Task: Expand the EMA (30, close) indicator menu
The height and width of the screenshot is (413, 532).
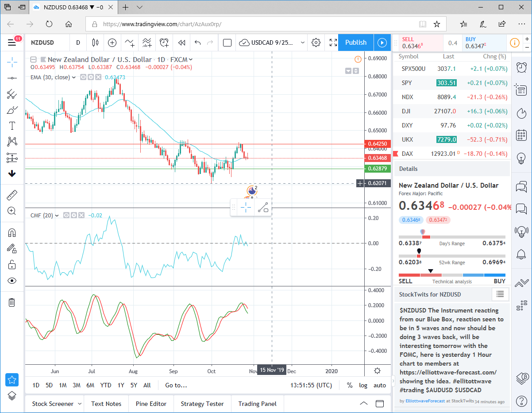Action: 74,77
